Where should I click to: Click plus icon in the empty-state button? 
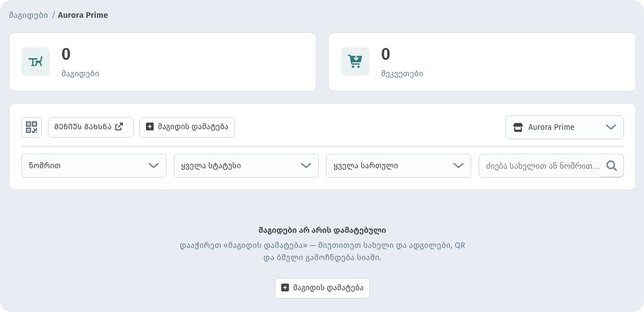[x=285, y=288]
